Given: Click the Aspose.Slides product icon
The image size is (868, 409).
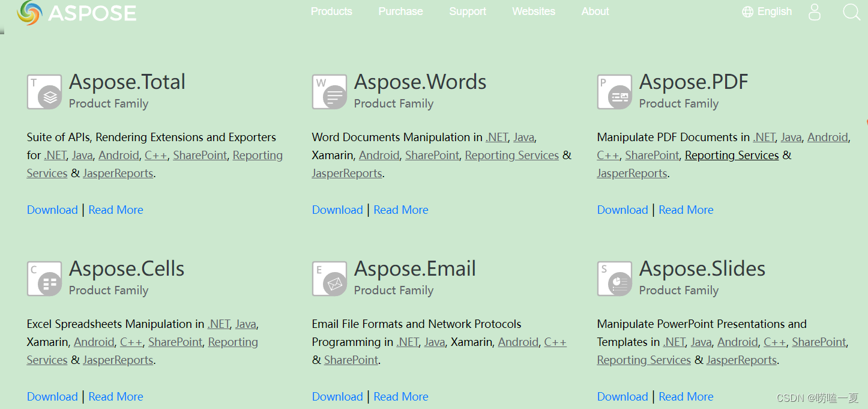Looking at the screenshot, I should pyautogui.click(x=615, y=279).
